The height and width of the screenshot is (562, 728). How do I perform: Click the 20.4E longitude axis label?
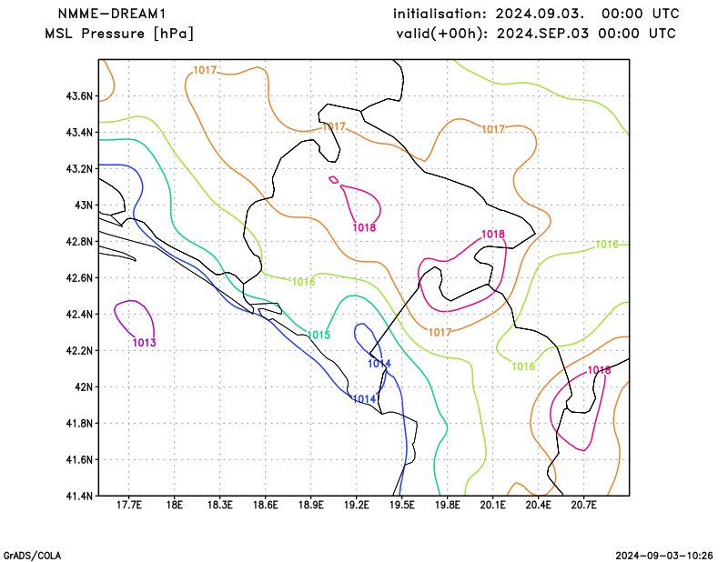click(x=539, y=505)
